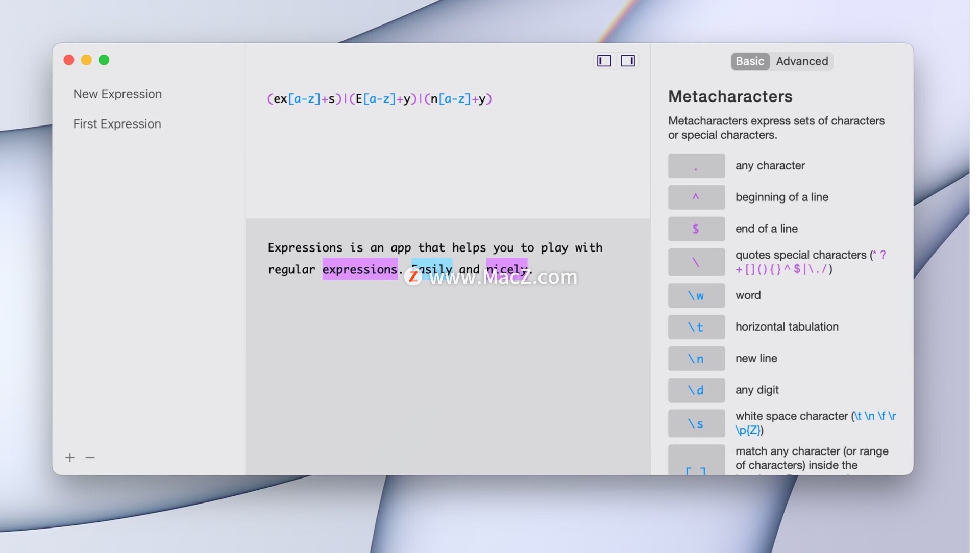Viewport: 980px width, 553px height.
Task: Click the highlighted word expressions in test text
Action: (x=359, y=269)
